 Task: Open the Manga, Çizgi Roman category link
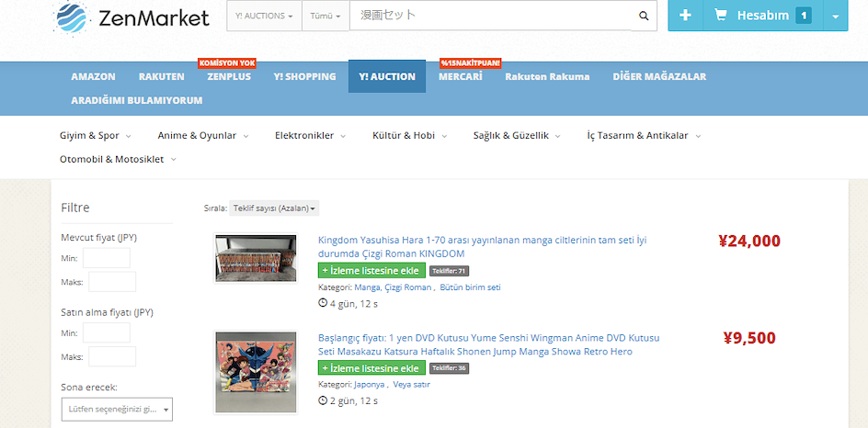coord(393,287)
